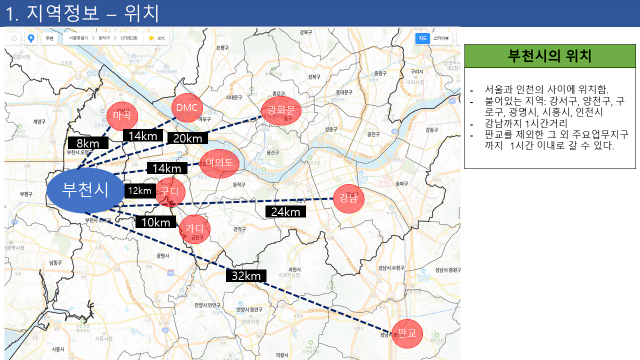Pick the red 구디 circle marker
Screen dimensions: 640x360
click(170, 192)
